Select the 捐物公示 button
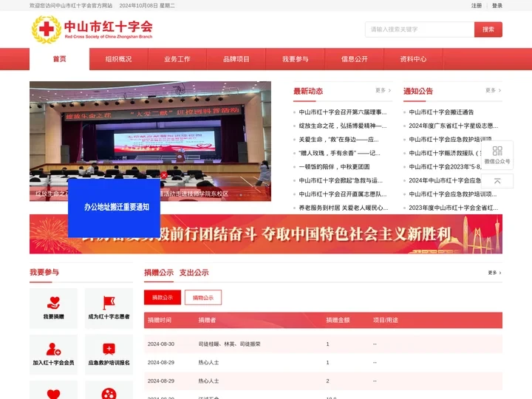532x399 pixels. [203, 298]
